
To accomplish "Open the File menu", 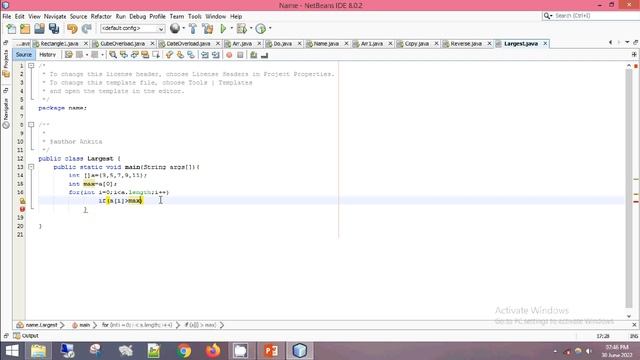I will coord(7,16).
